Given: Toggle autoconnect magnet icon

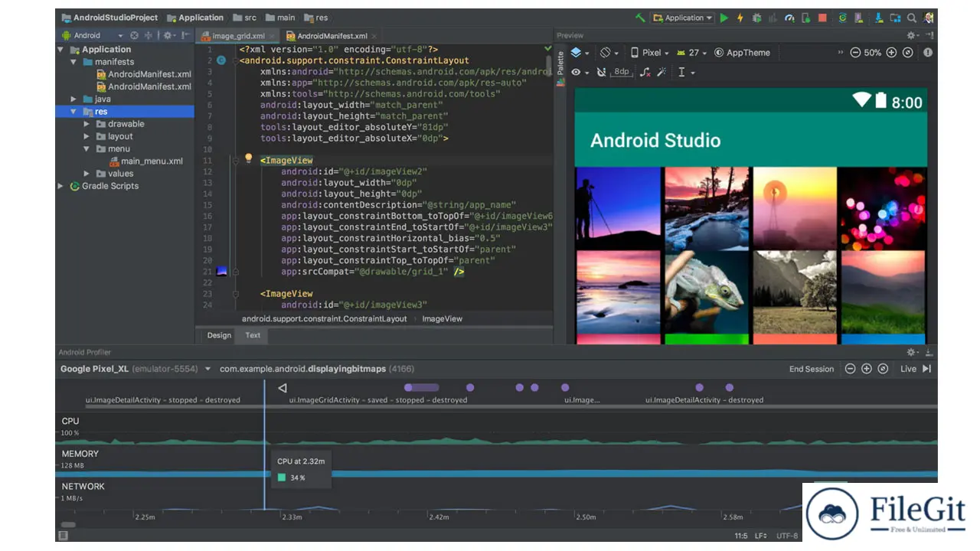Looking at the screenshot, I should [x=601, y=72].
